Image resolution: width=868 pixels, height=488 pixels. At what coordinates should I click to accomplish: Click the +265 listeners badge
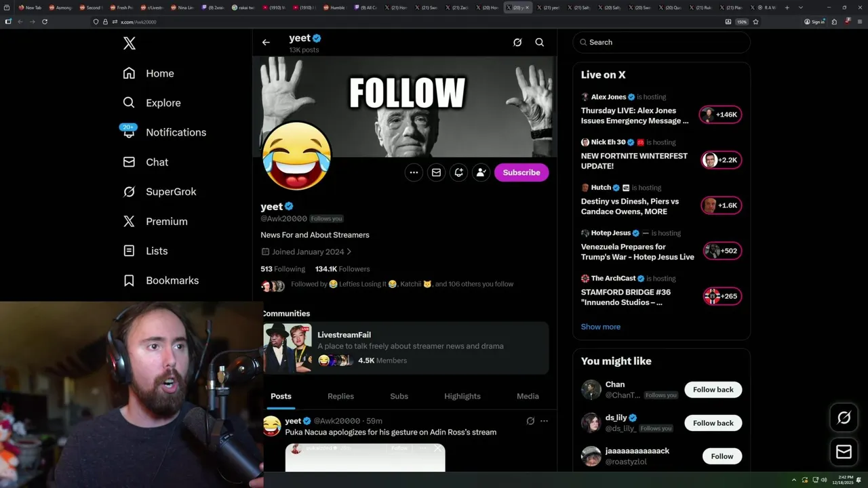pyautogui.click(x=722, y=296)
